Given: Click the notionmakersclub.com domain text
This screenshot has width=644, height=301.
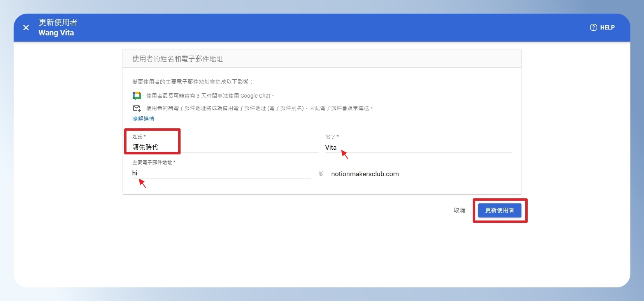Looking at the screenshot, I should [x=365, y=174].
